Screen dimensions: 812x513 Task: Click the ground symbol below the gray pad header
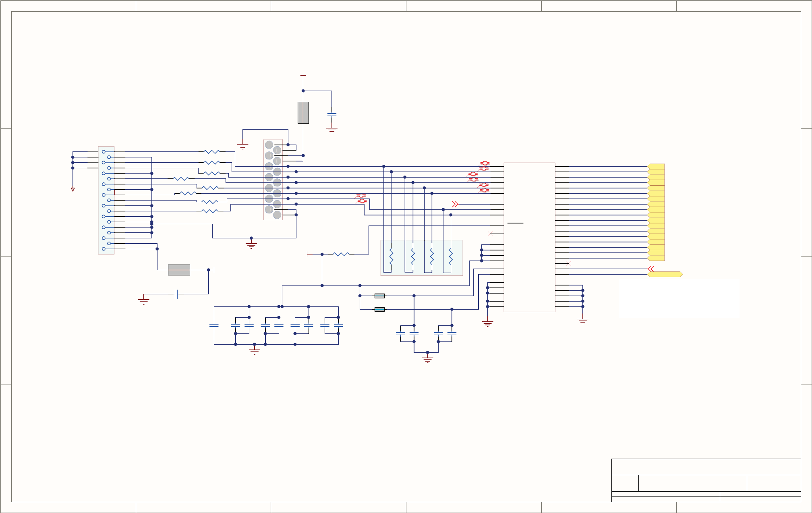[x=251, y=245]
